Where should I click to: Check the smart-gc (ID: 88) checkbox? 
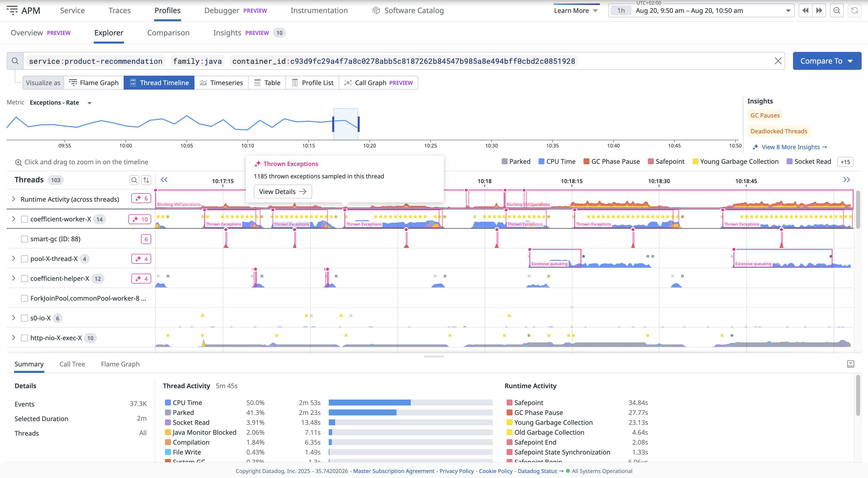24,239
